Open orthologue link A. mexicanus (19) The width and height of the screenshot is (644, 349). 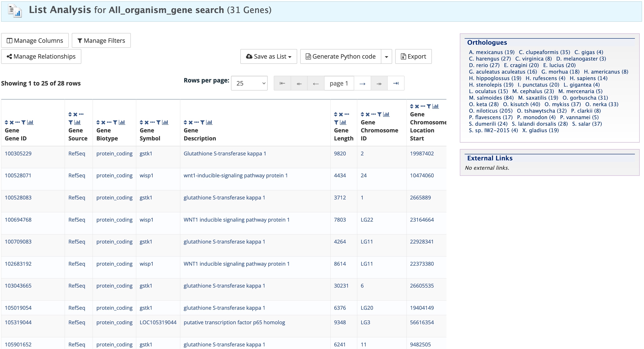[x=492, y=52]
